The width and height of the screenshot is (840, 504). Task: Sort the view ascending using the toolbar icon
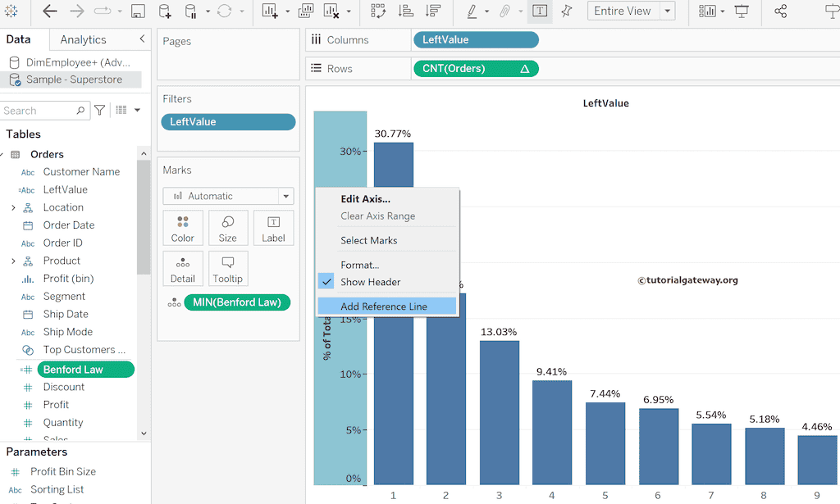404,11
